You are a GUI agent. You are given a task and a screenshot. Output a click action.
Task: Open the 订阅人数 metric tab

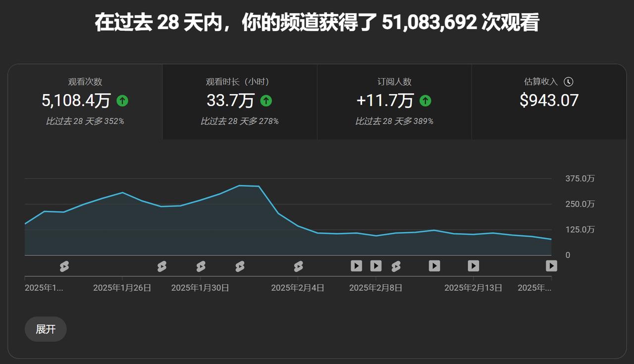tap(394, 102)
